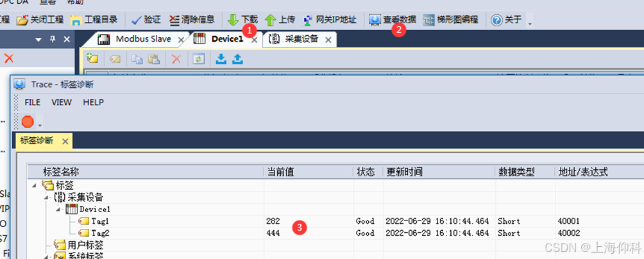Click the Short data type in the Tag2 row

click(x=509, y=233)
